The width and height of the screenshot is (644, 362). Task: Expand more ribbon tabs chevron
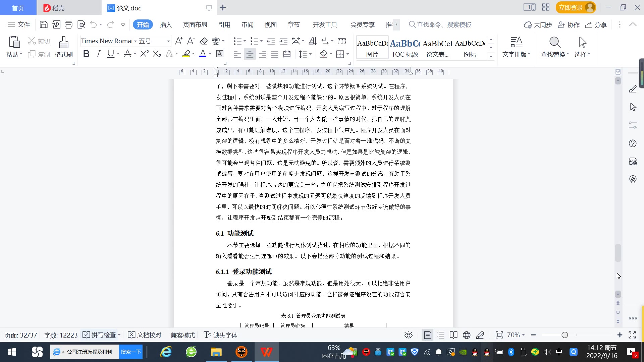coord(396,24)
